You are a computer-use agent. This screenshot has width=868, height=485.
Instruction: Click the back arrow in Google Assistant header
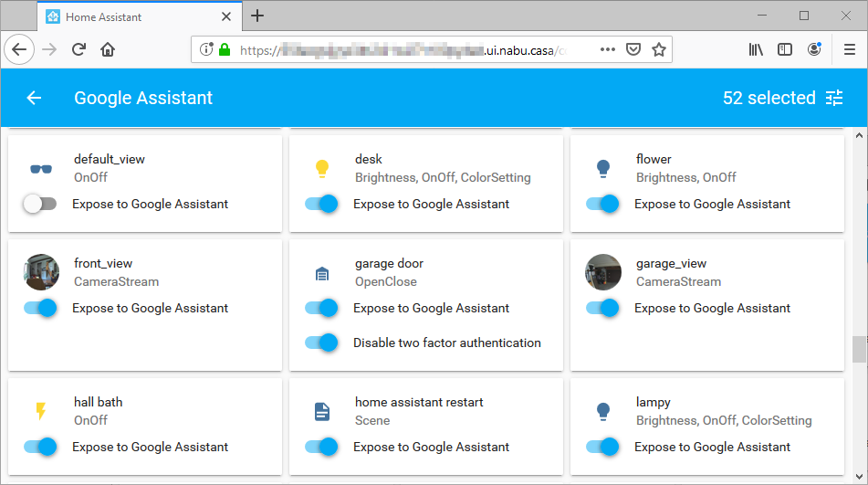34,98
